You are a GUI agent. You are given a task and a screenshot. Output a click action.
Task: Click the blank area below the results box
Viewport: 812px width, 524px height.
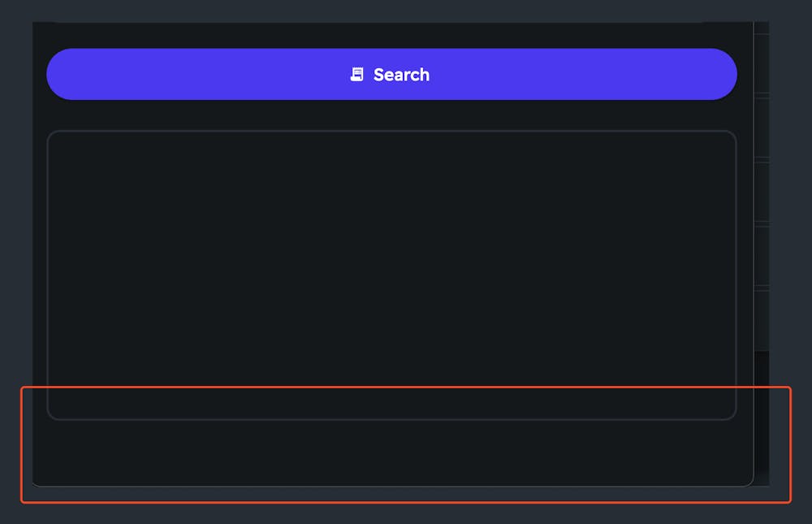tap(391, 453)
